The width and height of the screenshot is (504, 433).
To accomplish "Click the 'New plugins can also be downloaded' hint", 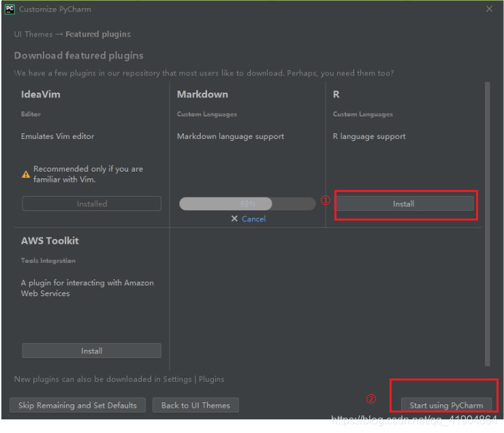I will (x=119, y=379).
